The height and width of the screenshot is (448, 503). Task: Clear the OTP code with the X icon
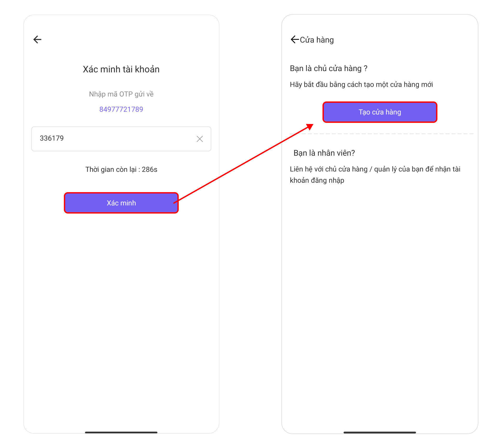tap(200, 139)
